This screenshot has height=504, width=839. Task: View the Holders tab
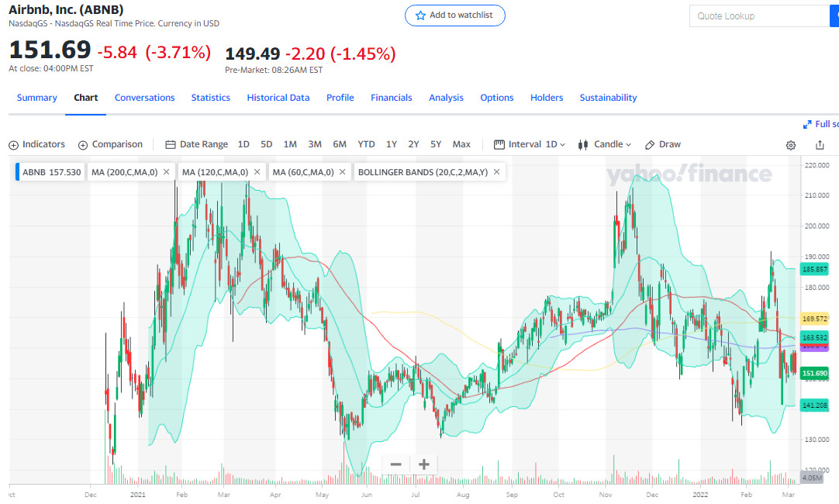pyautogui.click(x=547, y=98)
